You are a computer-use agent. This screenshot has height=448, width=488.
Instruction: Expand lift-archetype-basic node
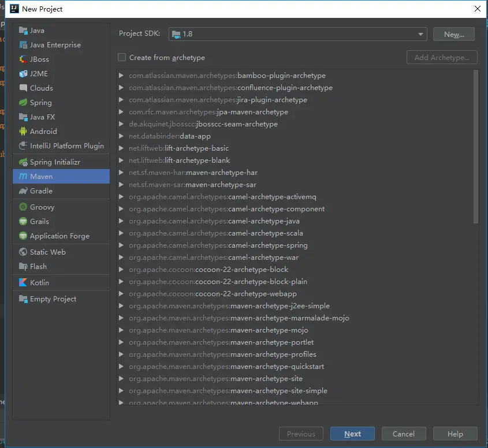pyautogui.click(x=121, y=148)
